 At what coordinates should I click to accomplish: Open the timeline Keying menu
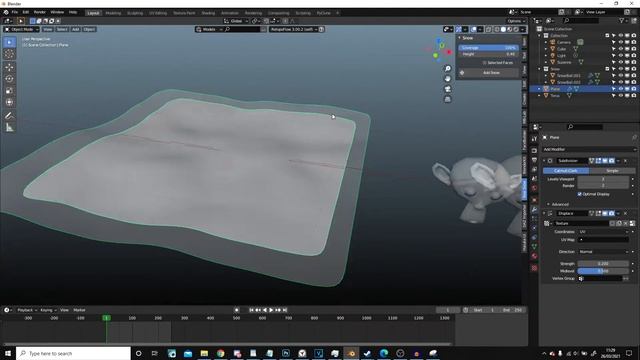click(48, 310)
